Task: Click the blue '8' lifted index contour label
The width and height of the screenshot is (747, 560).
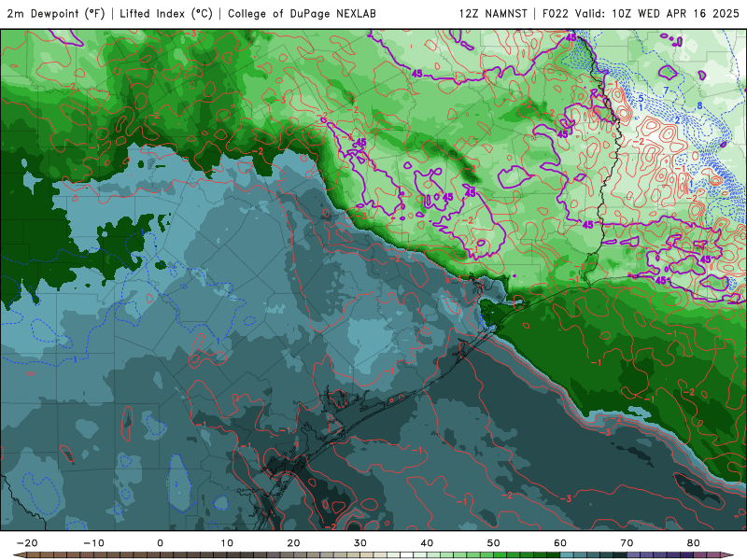Action: (699, 105)
